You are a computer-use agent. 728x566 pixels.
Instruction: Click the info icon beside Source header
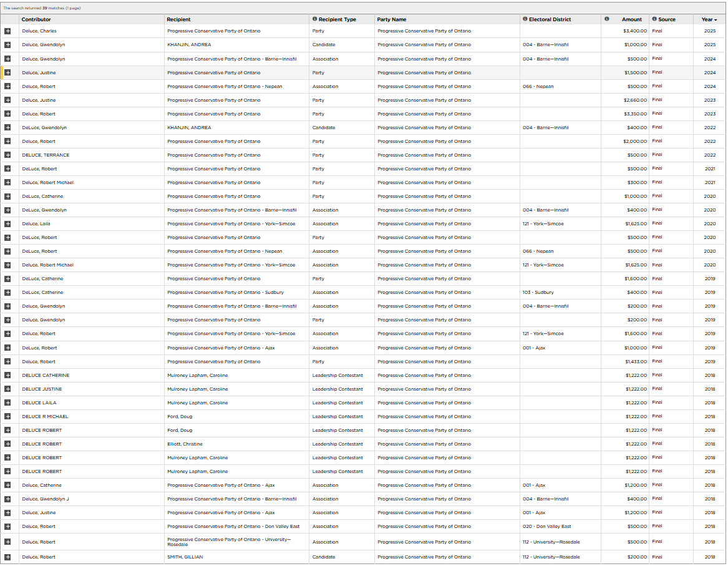click(x=654, y=19)
